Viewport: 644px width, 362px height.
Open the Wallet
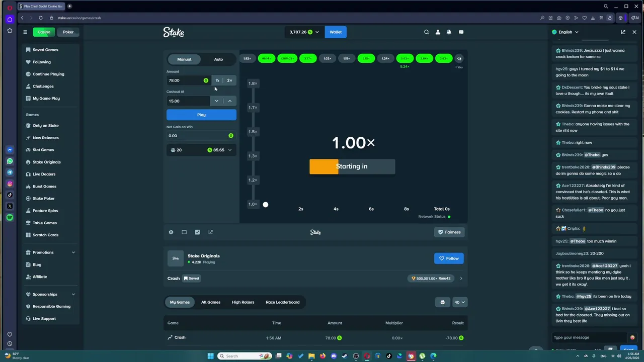pyautogui.click(x=336, y=32)
